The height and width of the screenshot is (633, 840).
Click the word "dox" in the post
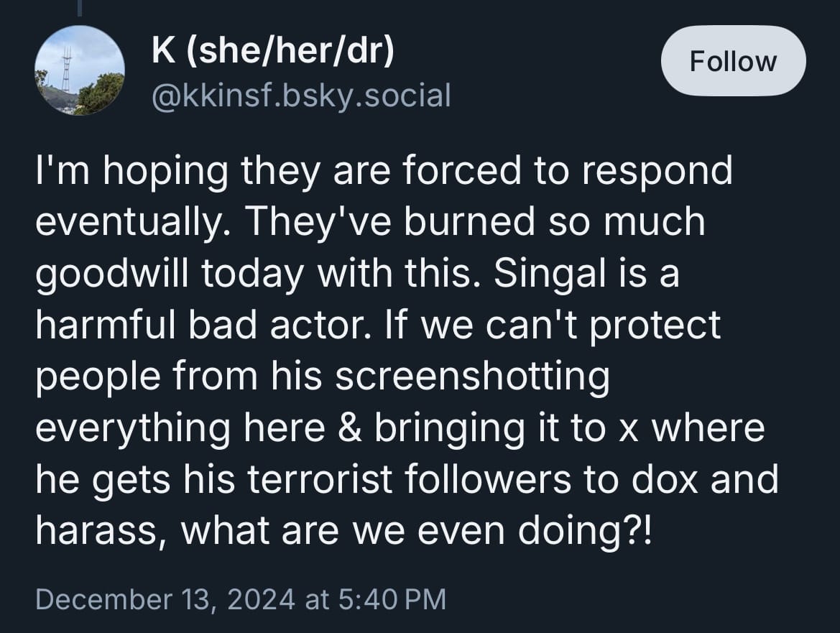click(x=665, y=480)
